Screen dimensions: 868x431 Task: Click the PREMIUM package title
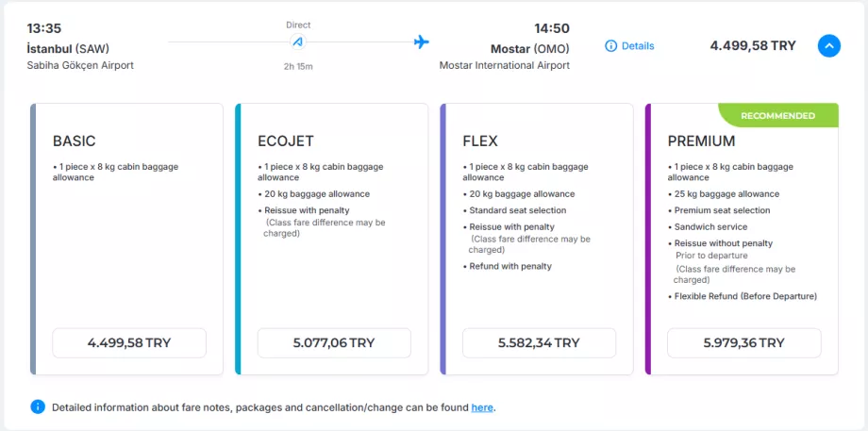701,141
